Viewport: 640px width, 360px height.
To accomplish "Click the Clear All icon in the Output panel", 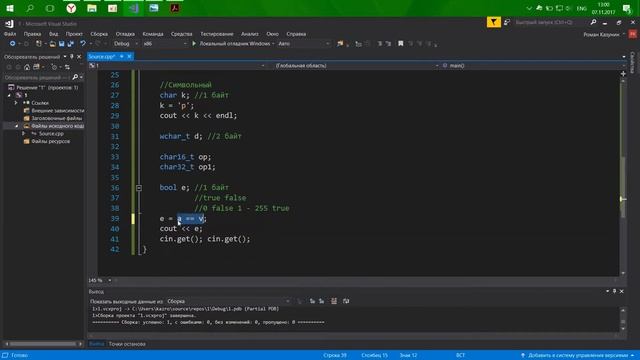I will pos(334,301).
